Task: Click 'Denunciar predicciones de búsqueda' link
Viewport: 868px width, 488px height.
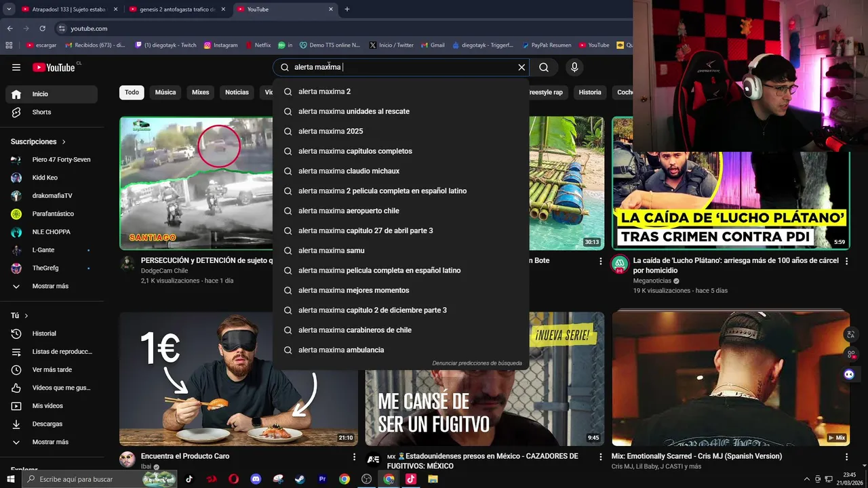Action: [477, 363]
